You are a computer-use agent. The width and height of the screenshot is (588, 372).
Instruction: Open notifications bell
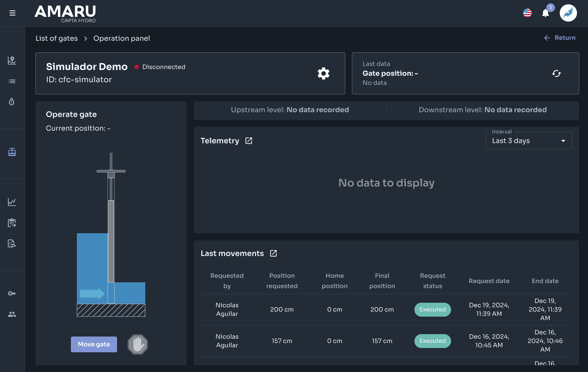click(x=546, y=13)
